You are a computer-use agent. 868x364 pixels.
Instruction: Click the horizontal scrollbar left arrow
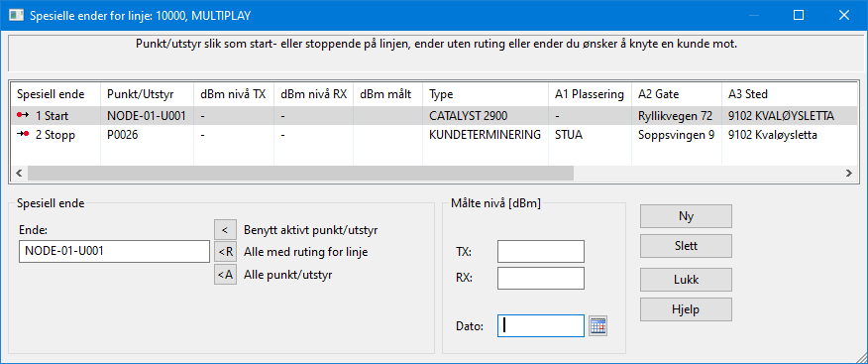(x=20, y=173)
